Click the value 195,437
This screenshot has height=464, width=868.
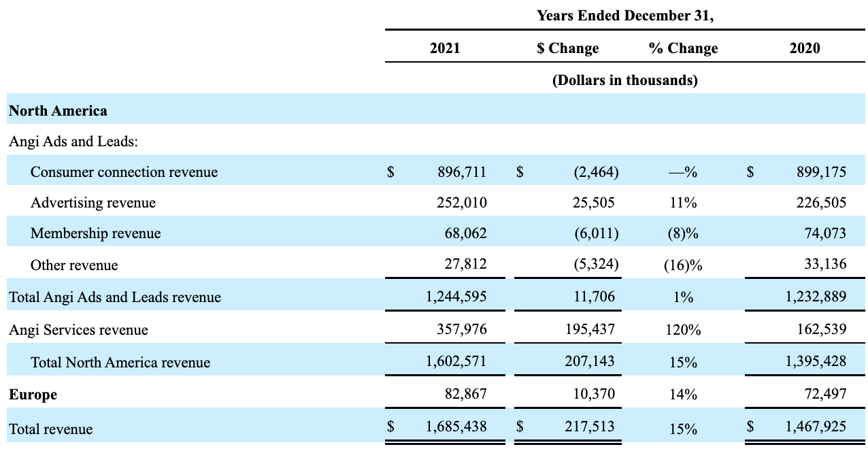coord(590,329)
